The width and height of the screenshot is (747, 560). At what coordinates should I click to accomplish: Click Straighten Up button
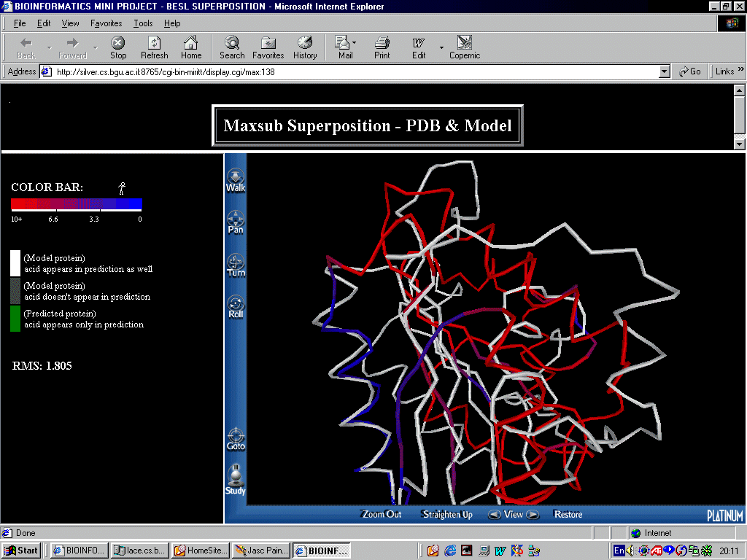[446, 514]
